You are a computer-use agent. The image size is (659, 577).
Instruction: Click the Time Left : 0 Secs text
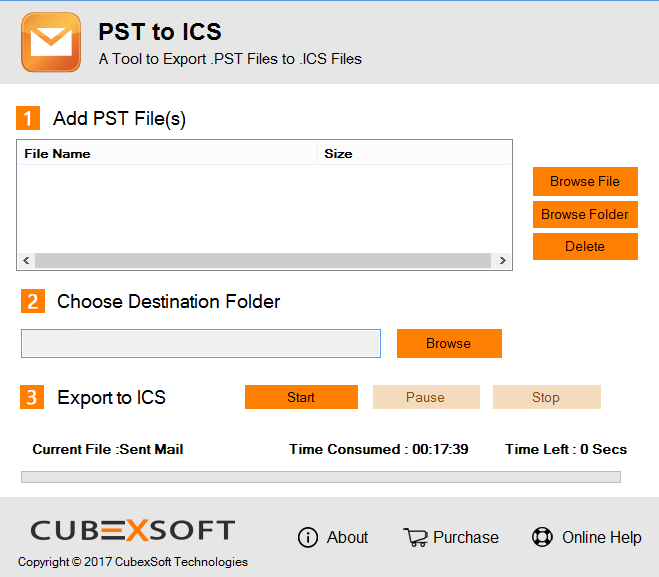[x=566, y=449]
